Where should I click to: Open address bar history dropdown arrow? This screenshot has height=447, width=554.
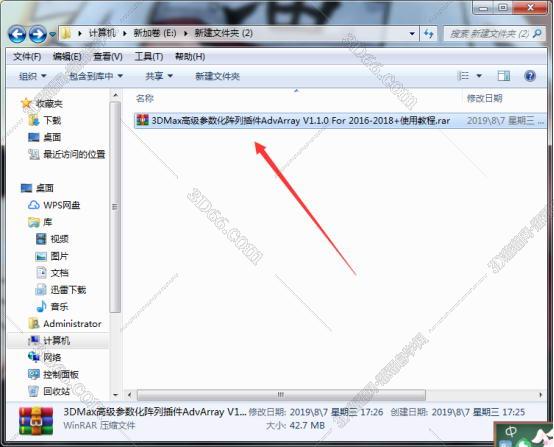412,34
